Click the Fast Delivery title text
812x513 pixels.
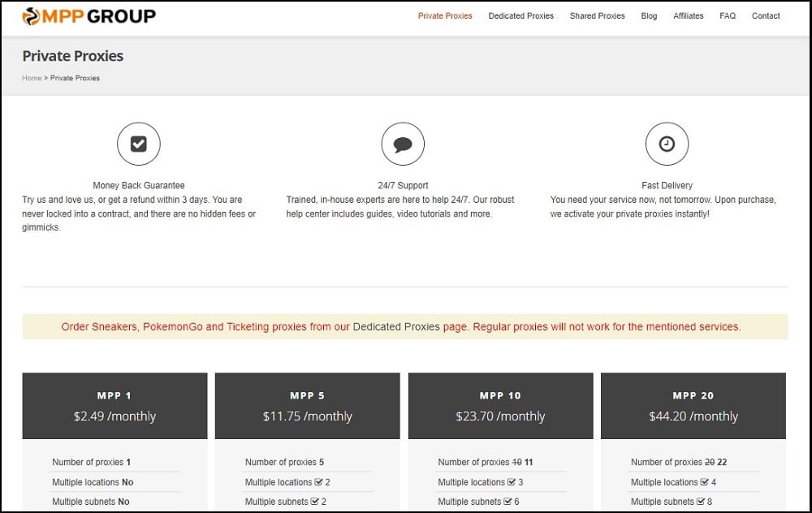click(x=667, y=185)
